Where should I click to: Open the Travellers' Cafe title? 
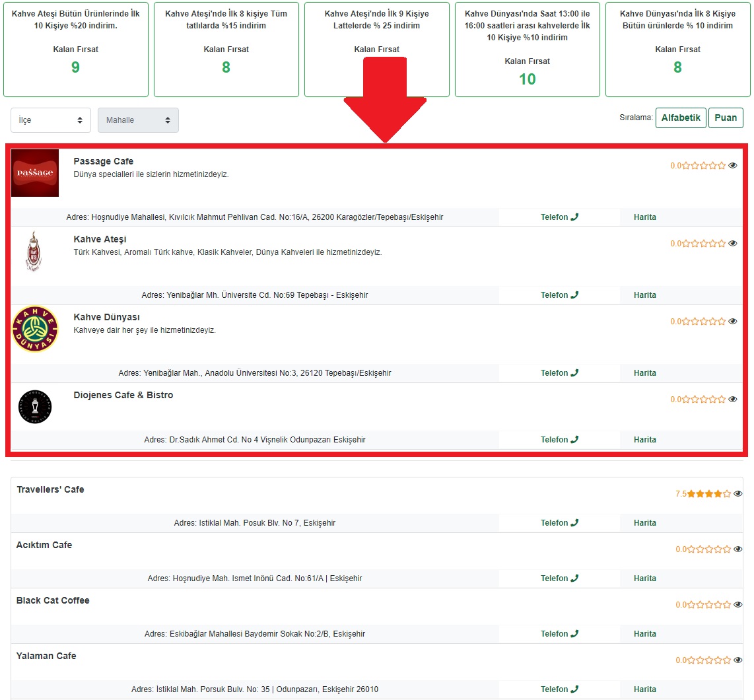(50, 490)
